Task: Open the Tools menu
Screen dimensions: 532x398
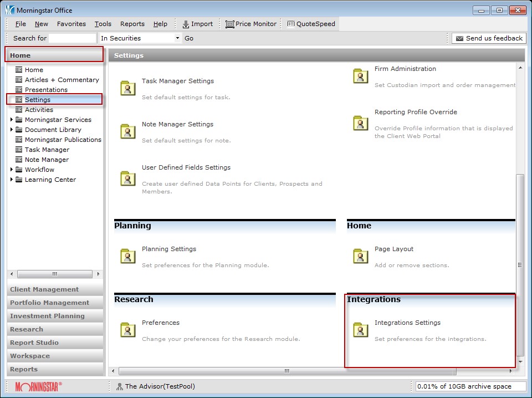Action: (103, 24)
